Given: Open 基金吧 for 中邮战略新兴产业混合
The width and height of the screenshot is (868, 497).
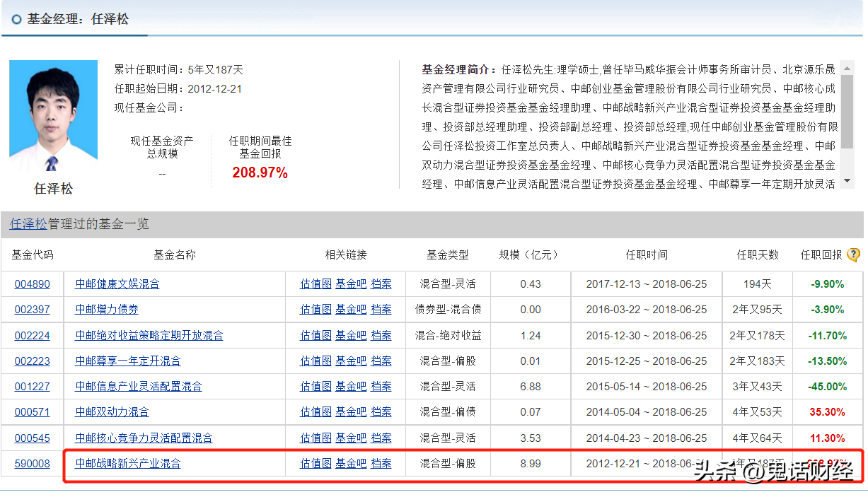Looking at the screenshot, I should pos(351,464).
